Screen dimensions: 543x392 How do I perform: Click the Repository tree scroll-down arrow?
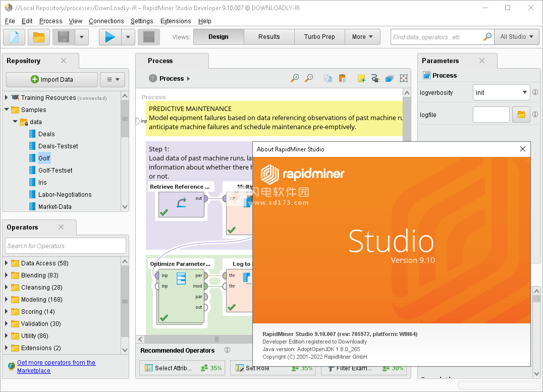point(125,207)
